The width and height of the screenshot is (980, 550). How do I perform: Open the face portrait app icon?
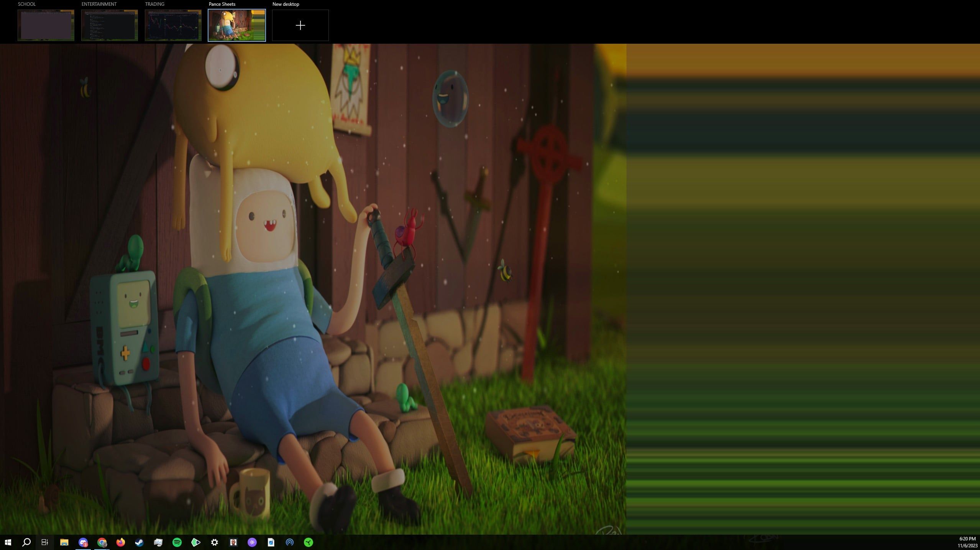(233, 542)
